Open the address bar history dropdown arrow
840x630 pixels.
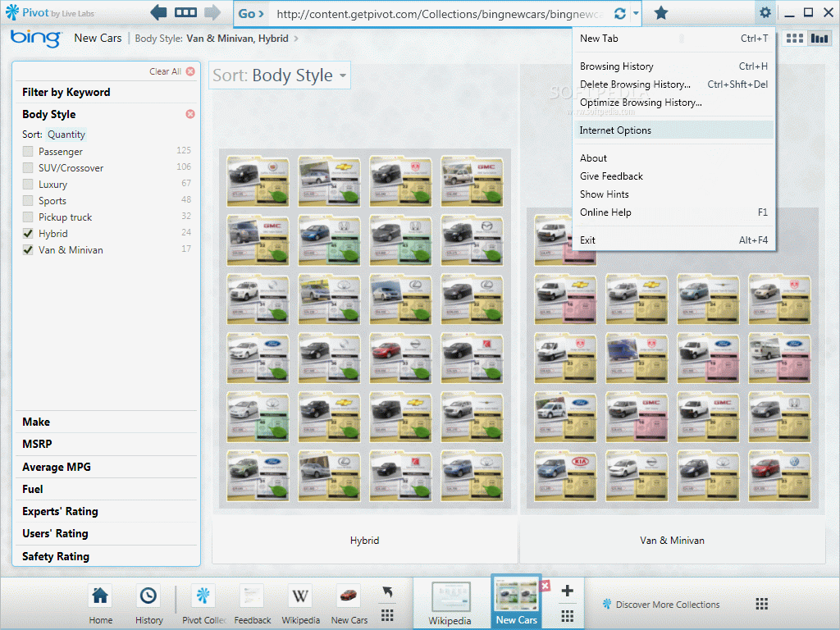(x=636, y=13)
